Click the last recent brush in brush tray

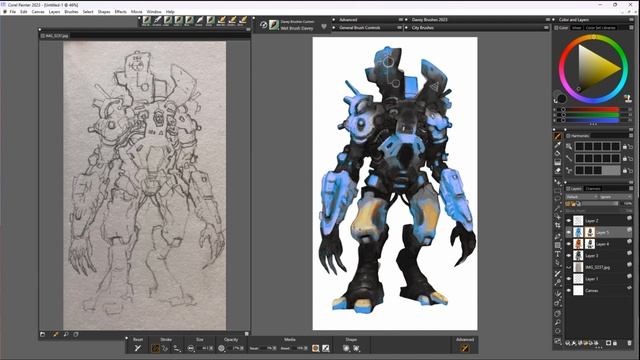(x=243, y=20)
